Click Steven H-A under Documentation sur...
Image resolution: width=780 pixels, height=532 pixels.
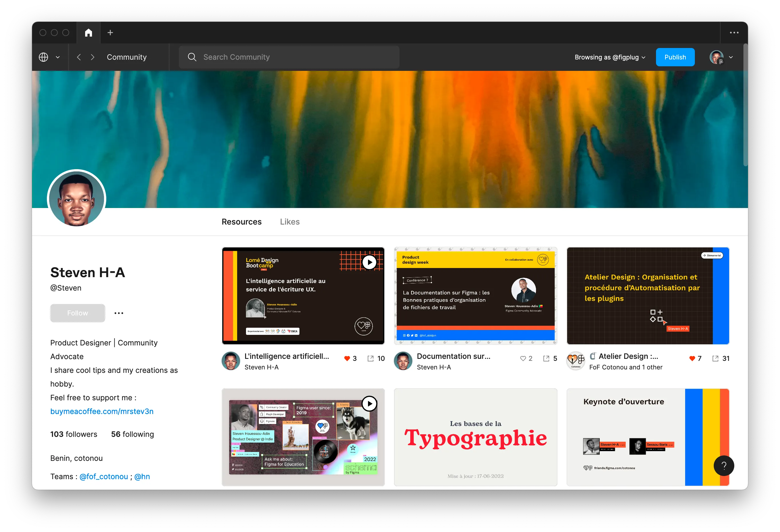(434, 367)
